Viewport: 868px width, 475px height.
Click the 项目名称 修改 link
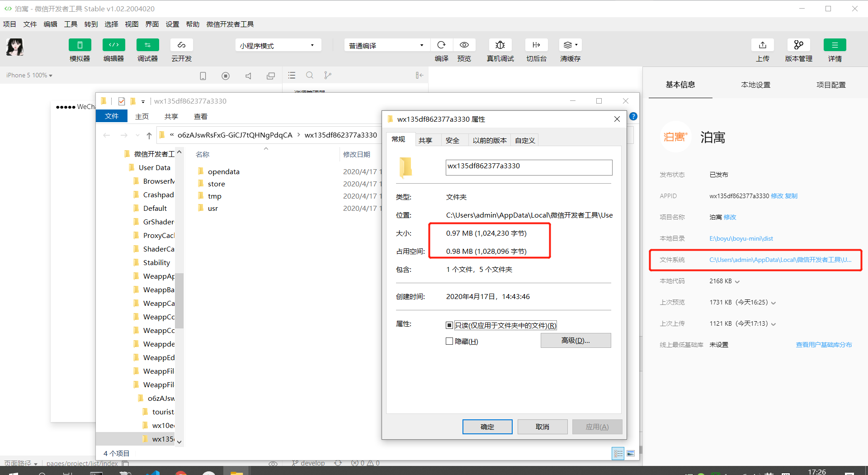[x=730, y=217]
